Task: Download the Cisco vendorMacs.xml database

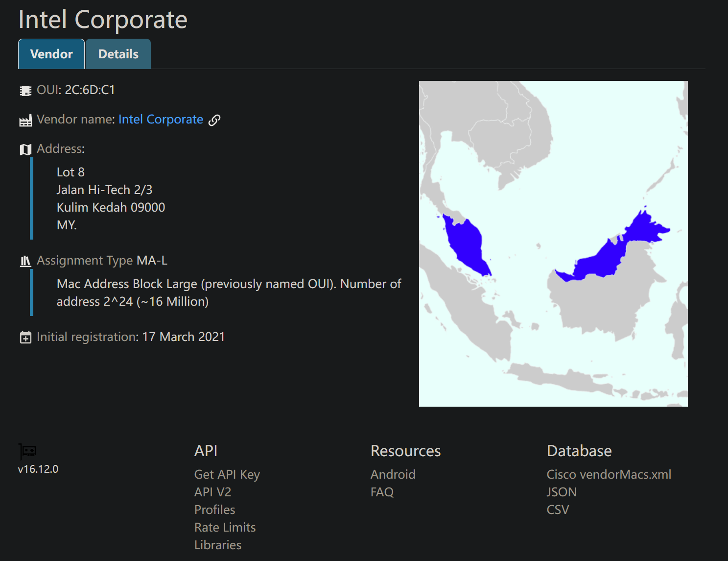Action: (609, 474)
